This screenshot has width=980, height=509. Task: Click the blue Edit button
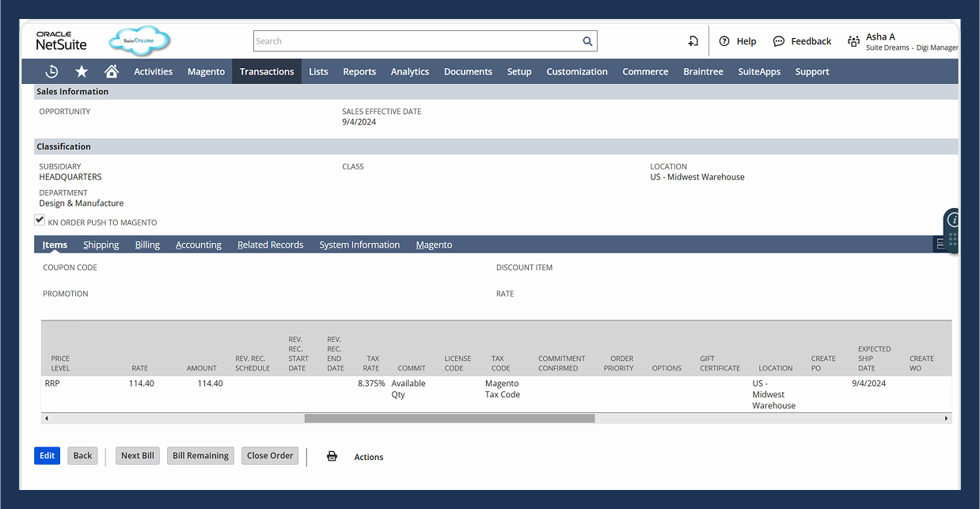click(x=47, y=456)
